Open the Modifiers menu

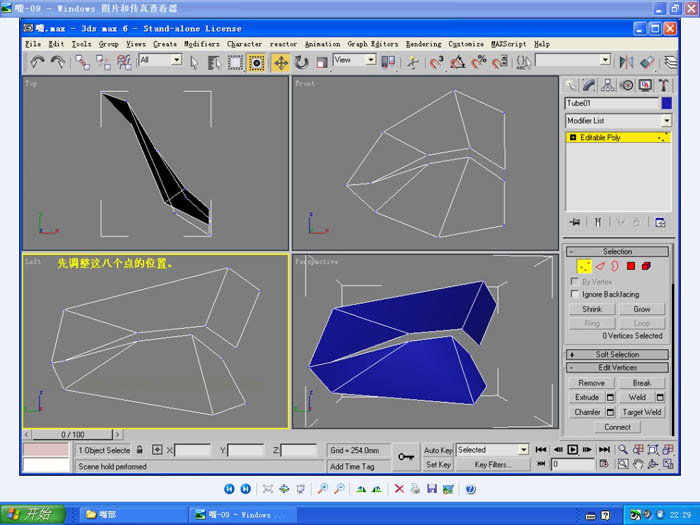point(201,44)
